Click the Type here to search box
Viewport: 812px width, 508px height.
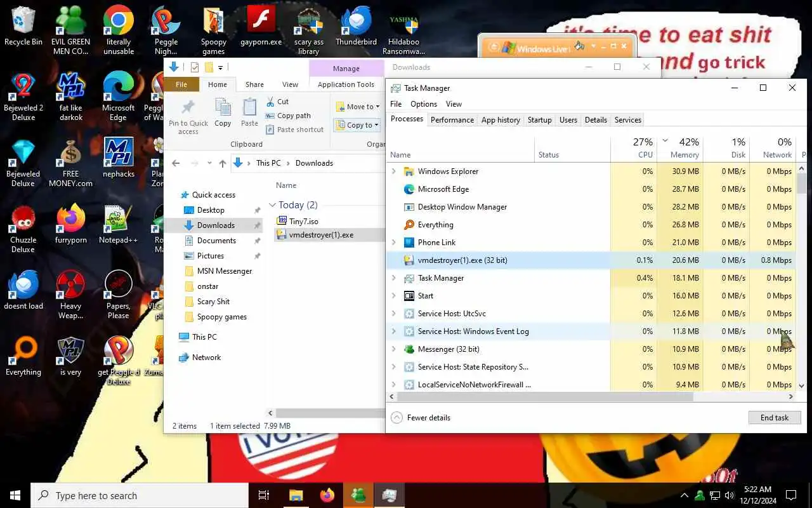point(140,495)
